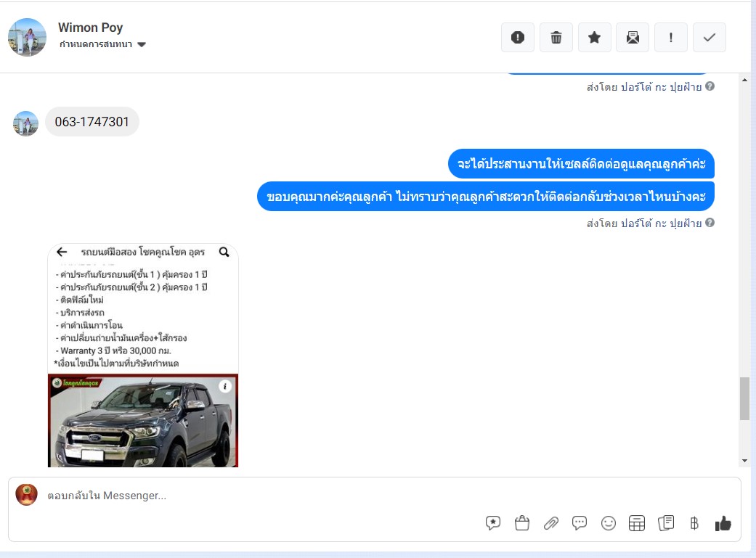Click search magnifier inside the shared screenshot
Viewport: 756px width, 558px height.
tap(224, 252)
